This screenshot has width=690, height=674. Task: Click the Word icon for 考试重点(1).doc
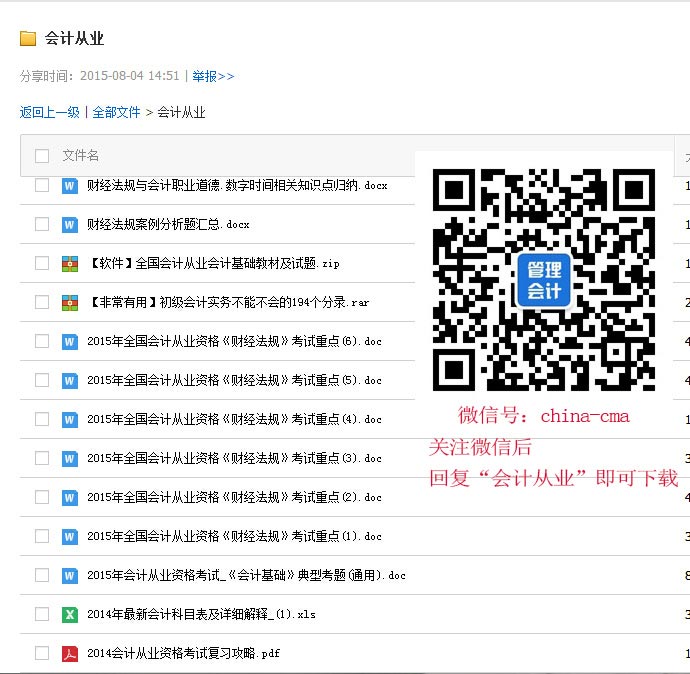click(x=70, y=536)
